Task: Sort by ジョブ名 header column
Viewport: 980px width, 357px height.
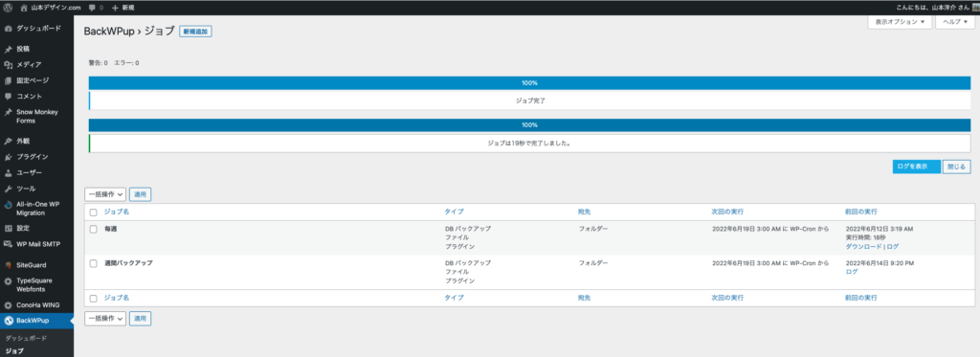Action: [x=116, y=212]
